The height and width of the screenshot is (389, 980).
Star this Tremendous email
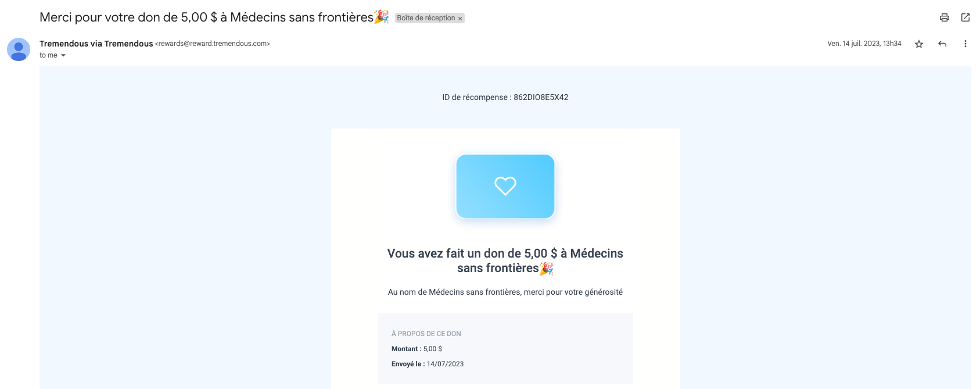click(919, 44)
